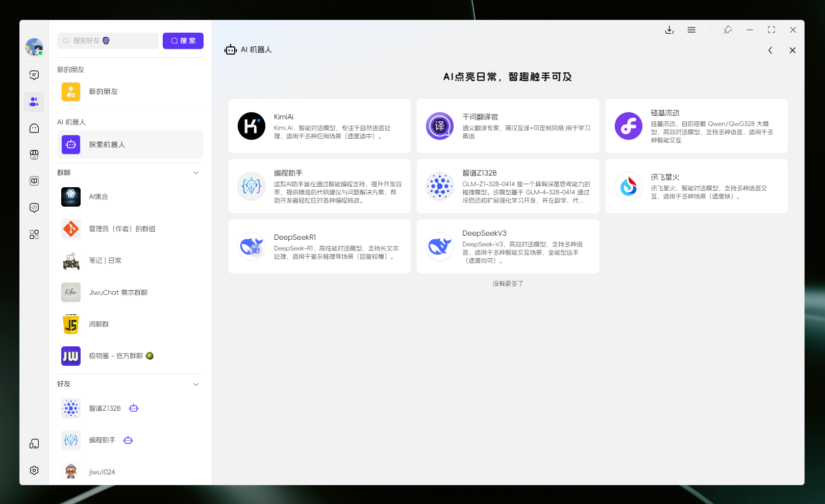825x504 pixels.
Task: Click the 没有更多了 footer text
Action: (x=508, y=284)
